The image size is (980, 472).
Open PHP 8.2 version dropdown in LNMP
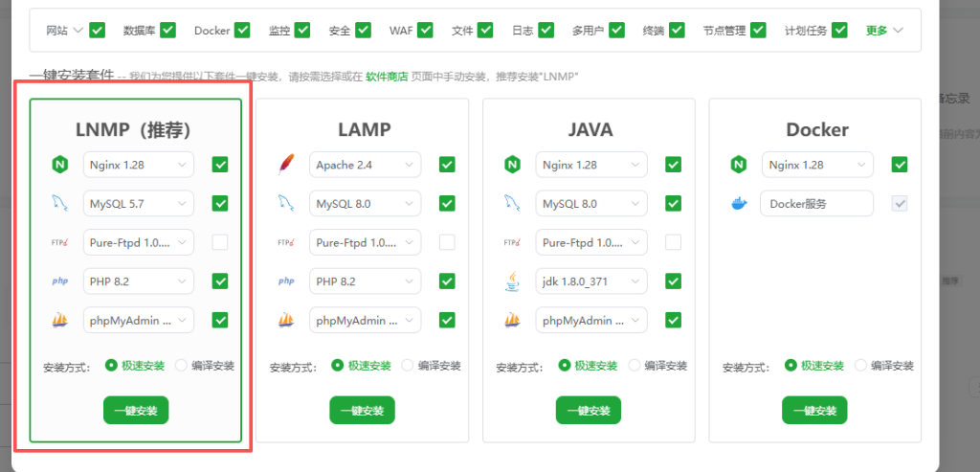click(138, 281)
